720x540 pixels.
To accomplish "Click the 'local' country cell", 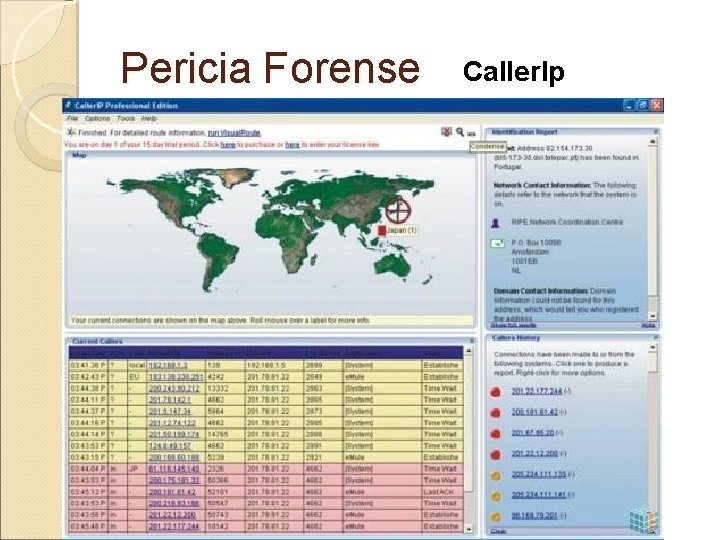I will pos(137,365).
